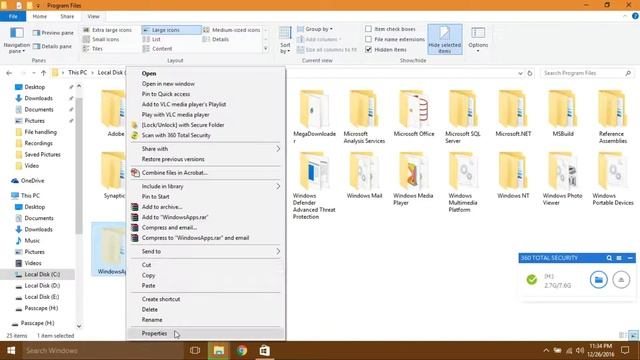This screenshot has width=640, height=360.
Task: Switch layout to Small icons
Action: [x=101, y=39]
